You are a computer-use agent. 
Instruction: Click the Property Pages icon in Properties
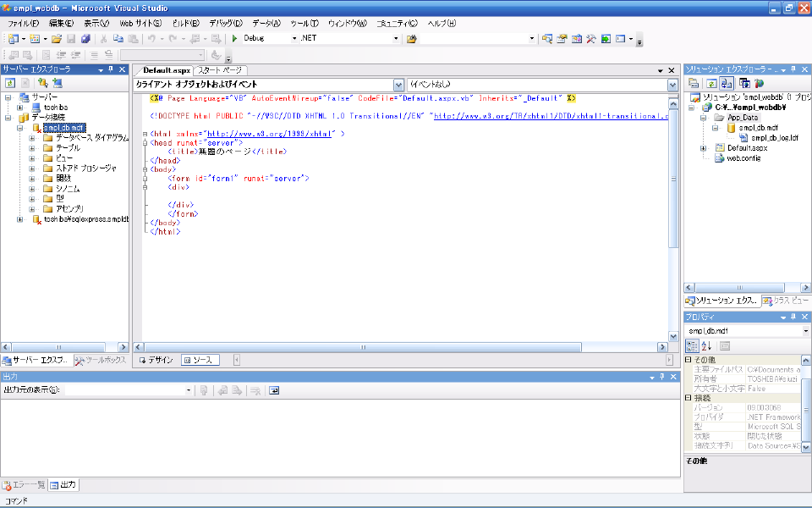click(725, 346)
